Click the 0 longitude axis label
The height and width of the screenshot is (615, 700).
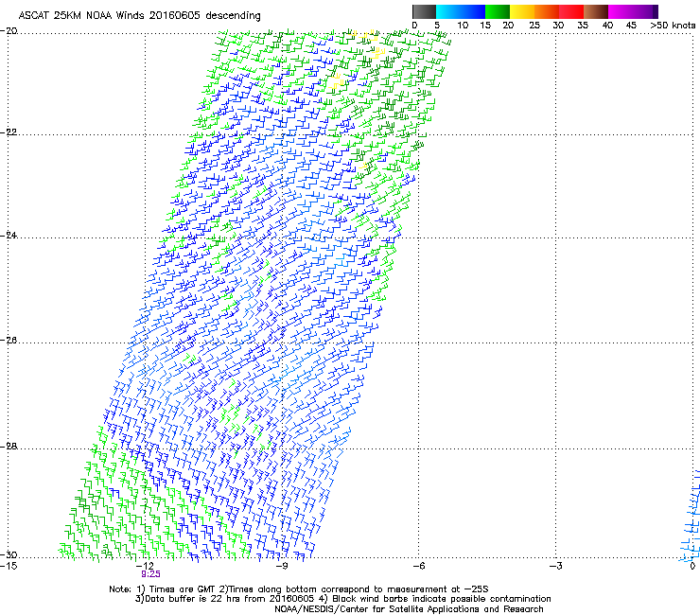692,566
